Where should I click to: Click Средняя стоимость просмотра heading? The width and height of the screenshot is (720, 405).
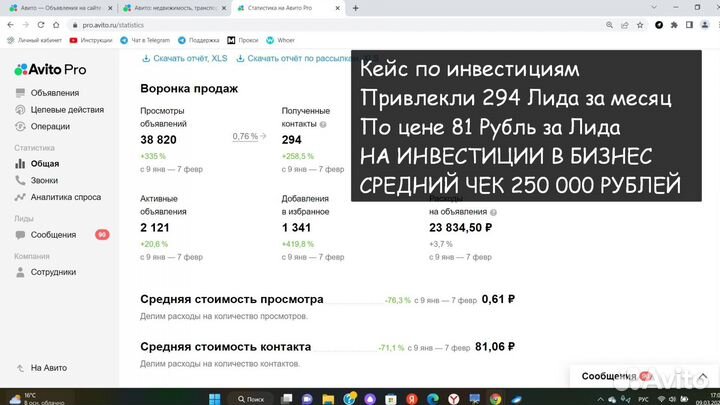pyautogui.click(x=232, y=299)
